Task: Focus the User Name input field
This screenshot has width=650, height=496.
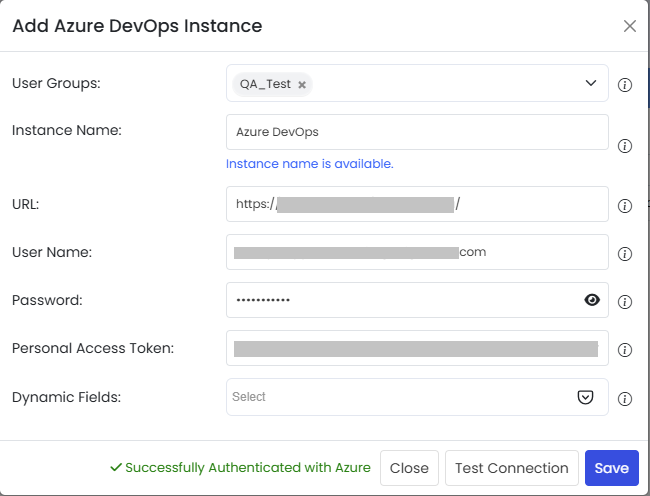Action: [x=417, y=252]
